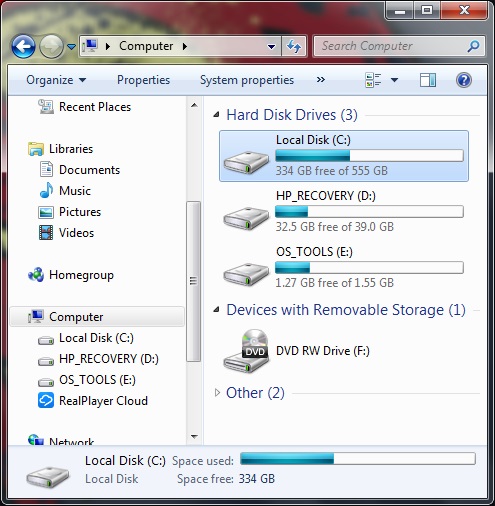Click the navigation pane scrollbar thumb
This screenshot has height=506, width=495.
pyautogui.click(x=193, y=281)
